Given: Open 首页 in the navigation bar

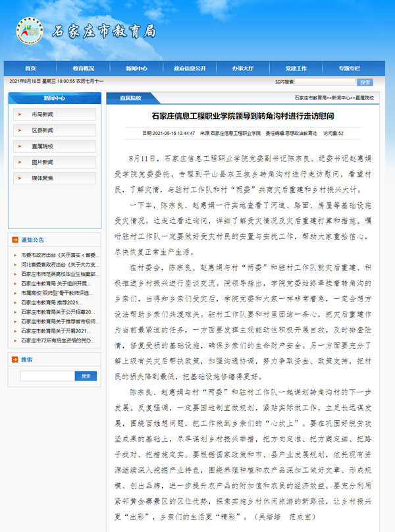Looking at the screenshot, I should coord(30,68).
